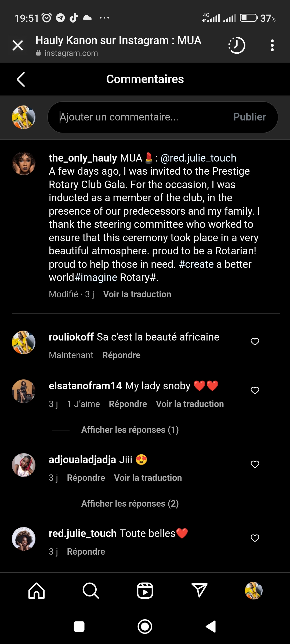Show the 2 replies to adjoualadjadja

tap(130, 504)
